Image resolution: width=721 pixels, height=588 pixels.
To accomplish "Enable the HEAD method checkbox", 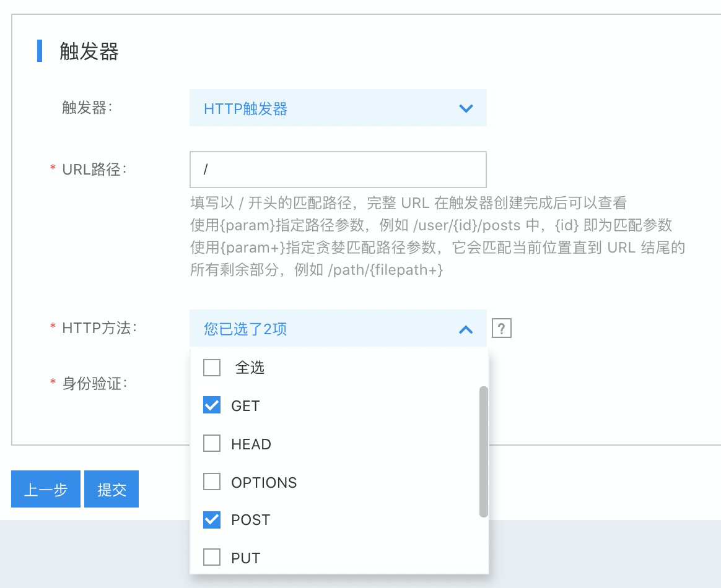I will (212, 444).
